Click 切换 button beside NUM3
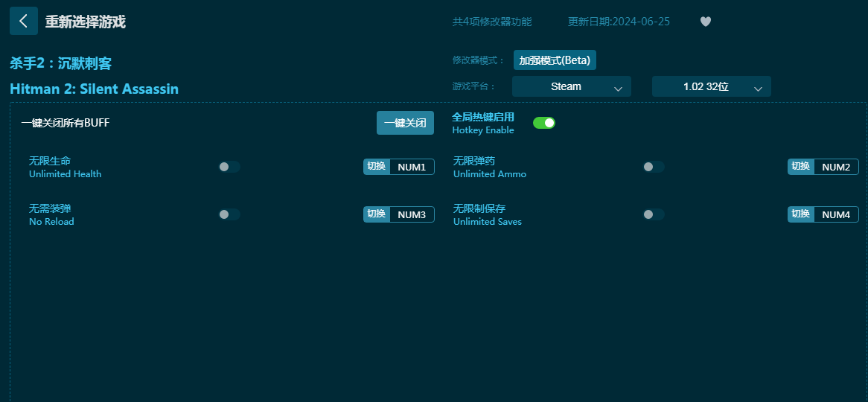 [377, 214]
